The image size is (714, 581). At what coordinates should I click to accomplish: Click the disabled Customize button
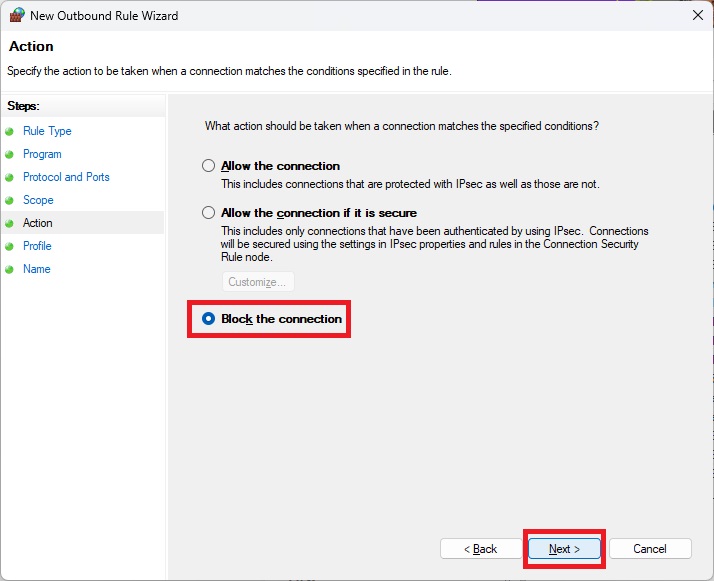click(258, 282)
